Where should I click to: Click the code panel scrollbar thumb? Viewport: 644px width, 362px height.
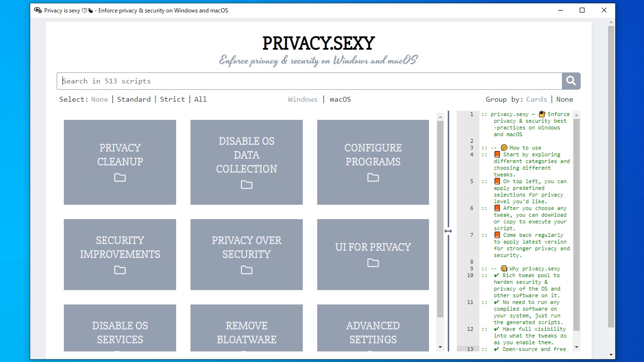click(577, 225)
